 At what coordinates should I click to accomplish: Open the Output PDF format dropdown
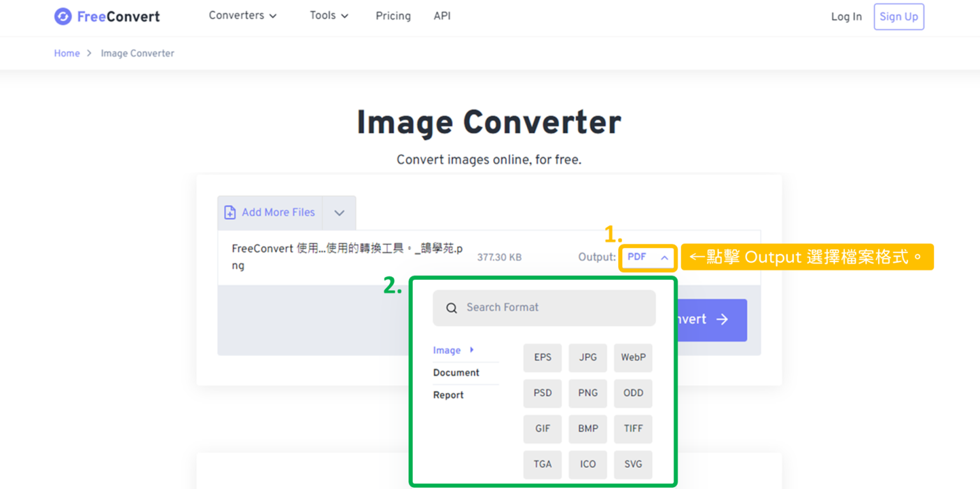pos(647,258)
